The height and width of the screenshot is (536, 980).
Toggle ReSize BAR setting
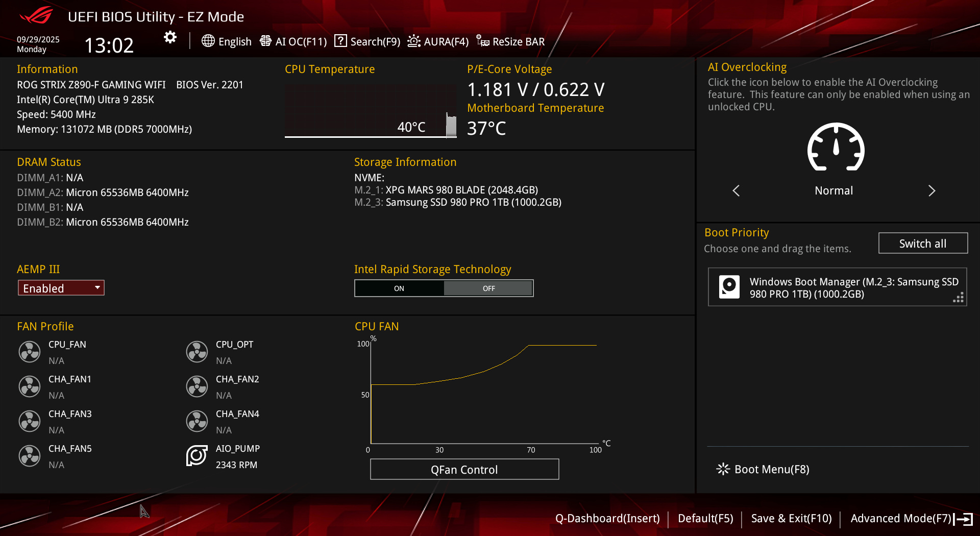(x=511, y=41)
